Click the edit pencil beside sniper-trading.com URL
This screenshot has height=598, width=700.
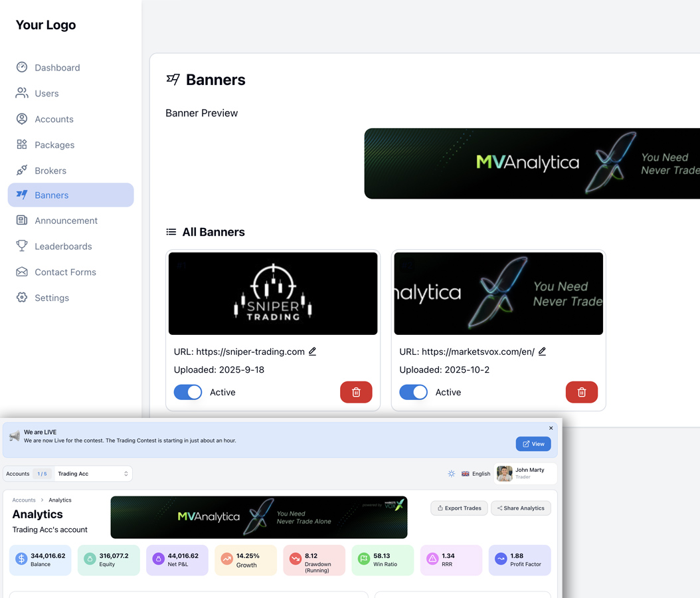click(x=312, y=351)
